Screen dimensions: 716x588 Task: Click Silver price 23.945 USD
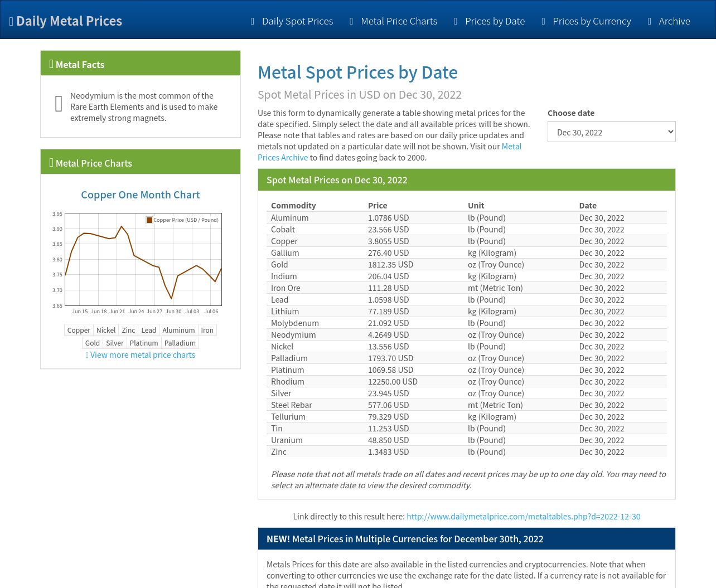tap(388, 393)
